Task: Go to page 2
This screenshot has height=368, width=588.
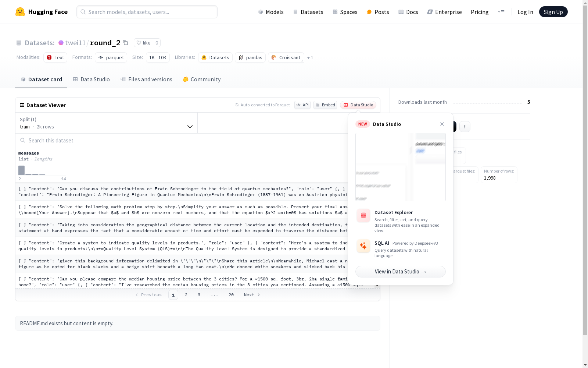Action: tap(186, 295)
